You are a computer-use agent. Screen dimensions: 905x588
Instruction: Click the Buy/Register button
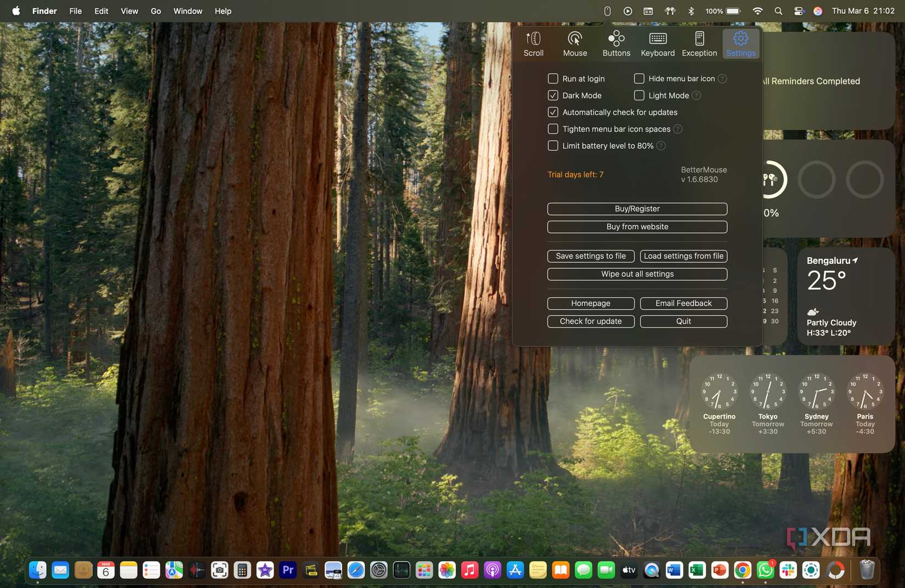(x=637, y=209)
